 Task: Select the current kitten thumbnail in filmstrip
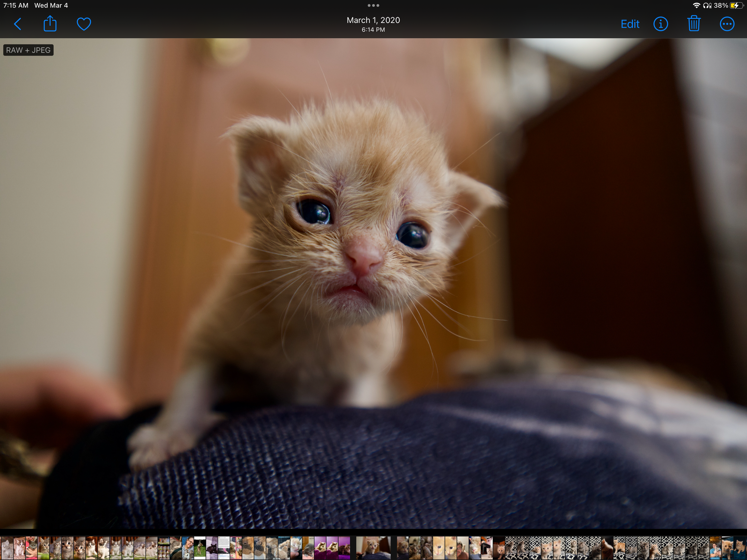pyautogui.click(x=373, y=548)
